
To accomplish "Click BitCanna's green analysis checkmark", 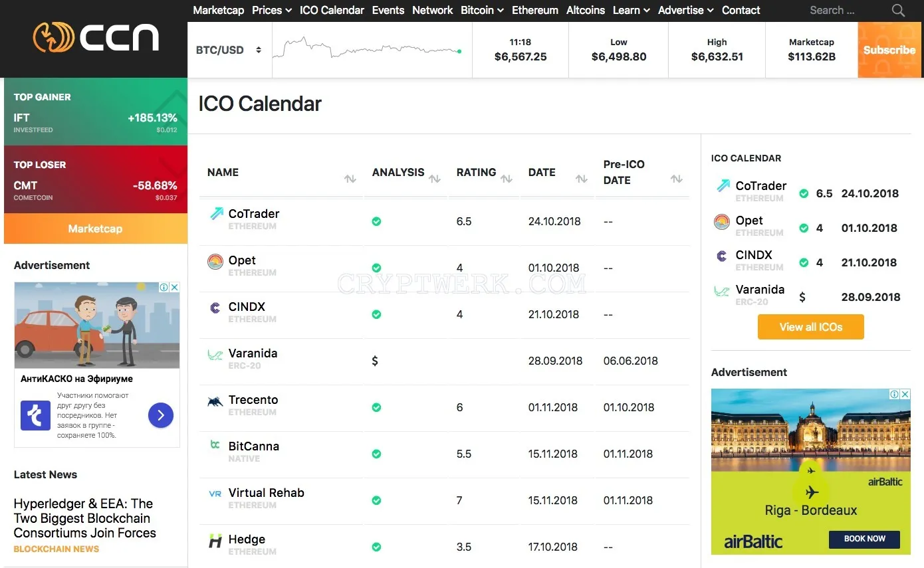I will click(x=376, y=454).
